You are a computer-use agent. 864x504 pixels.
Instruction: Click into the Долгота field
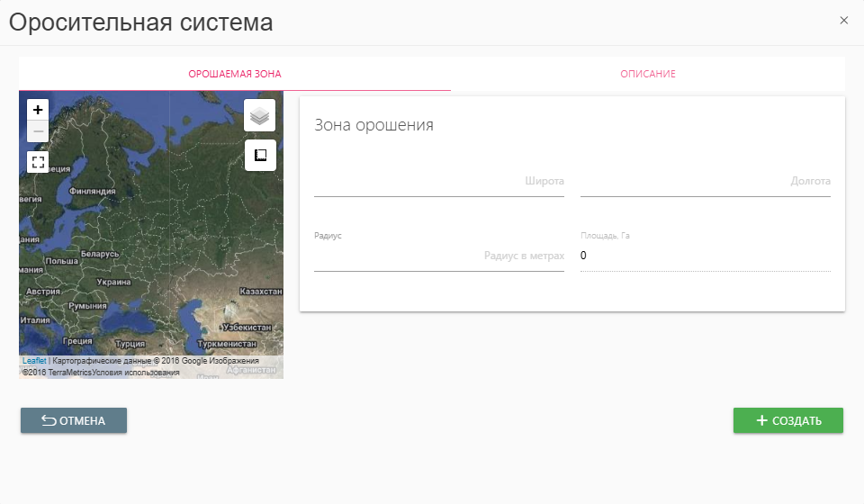[705, 181]
